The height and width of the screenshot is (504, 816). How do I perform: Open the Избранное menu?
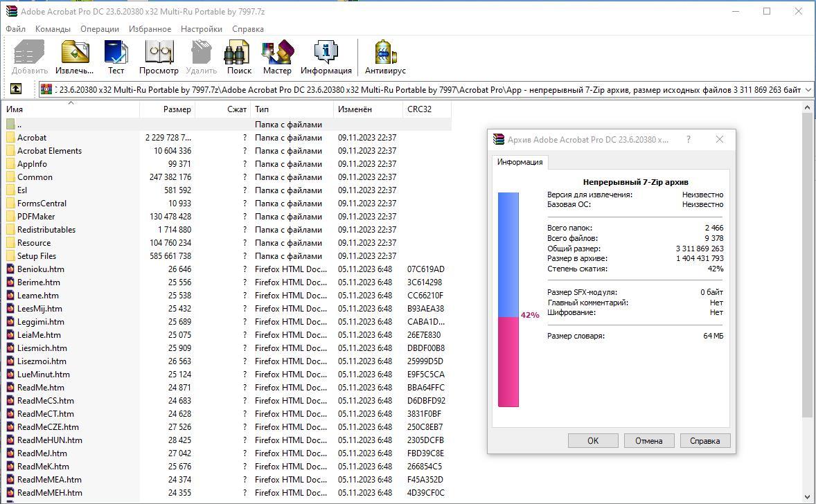(x=150, y=29)
